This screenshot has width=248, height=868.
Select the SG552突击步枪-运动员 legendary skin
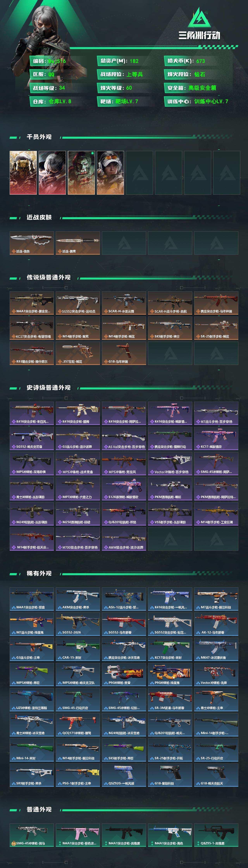point(78,303)
